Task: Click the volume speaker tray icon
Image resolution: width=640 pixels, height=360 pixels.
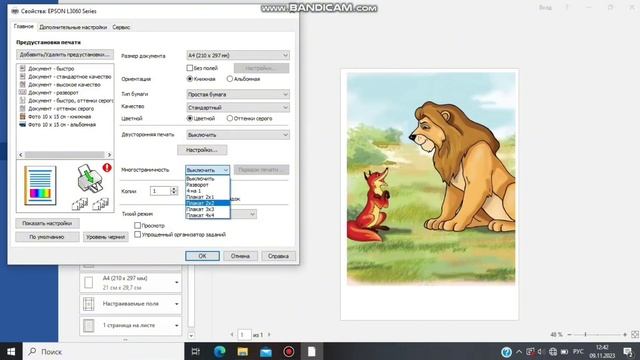Action: pos(540,352)
